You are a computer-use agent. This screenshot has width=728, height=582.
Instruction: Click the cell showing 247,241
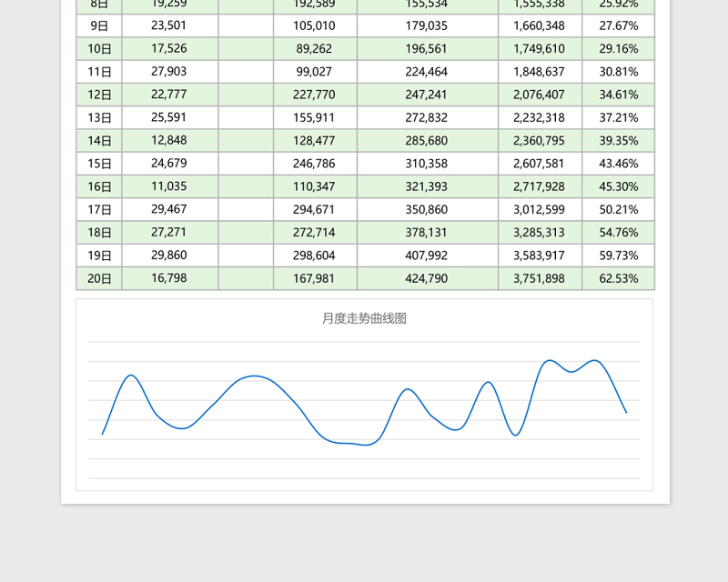(428, 95)
